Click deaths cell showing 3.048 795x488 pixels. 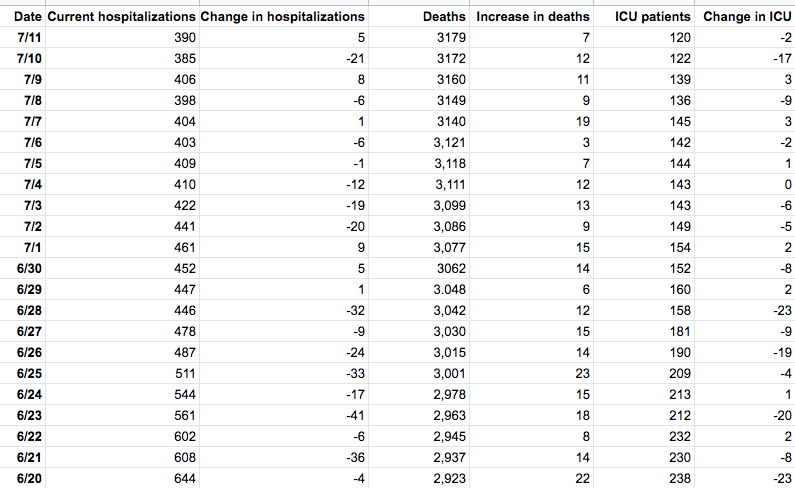click(x=441, y=290)
